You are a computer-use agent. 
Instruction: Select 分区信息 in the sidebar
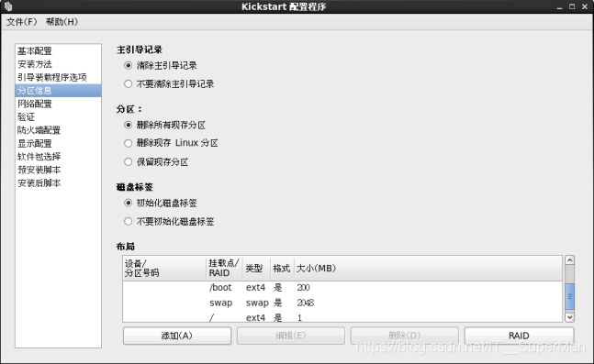pos(59,91)
